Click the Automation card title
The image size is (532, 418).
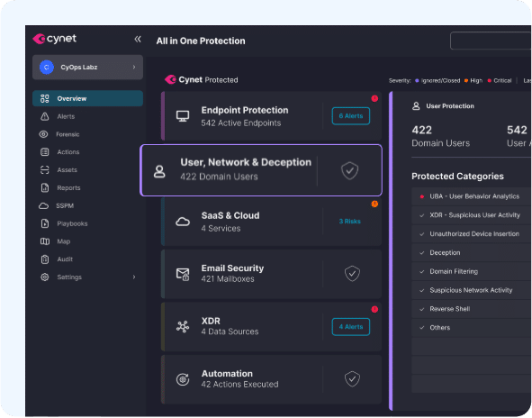[x=227, y=374]
